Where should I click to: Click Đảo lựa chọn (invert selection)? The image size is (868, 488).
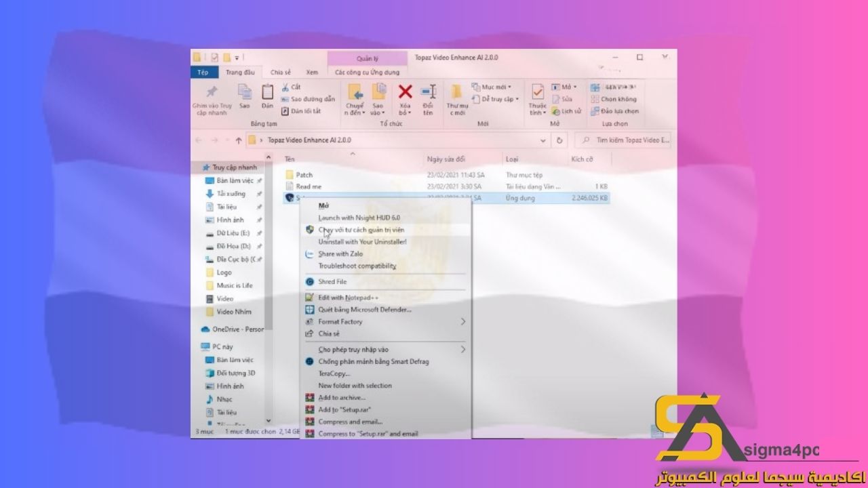[614, 111]
